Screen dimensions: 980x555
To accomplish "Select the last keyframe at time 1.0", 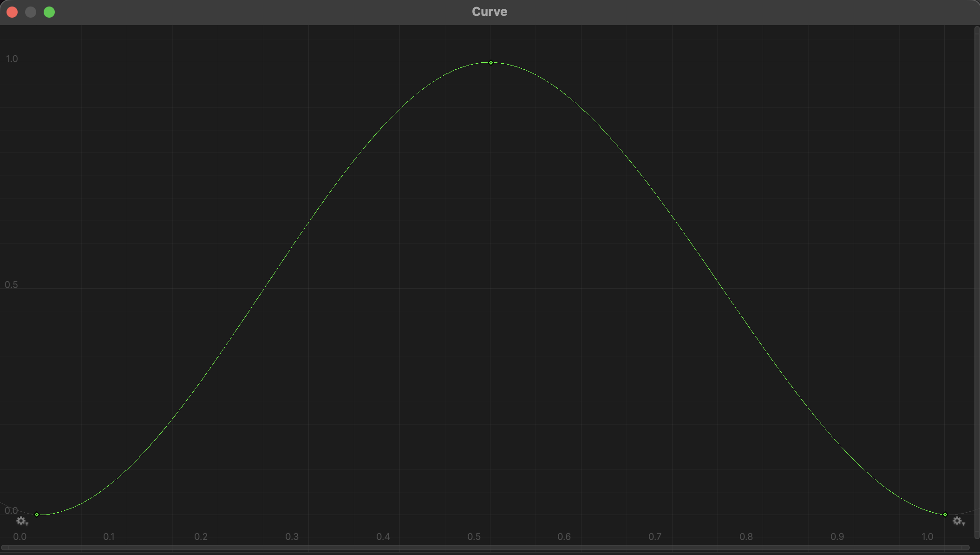I will (945, 515).
